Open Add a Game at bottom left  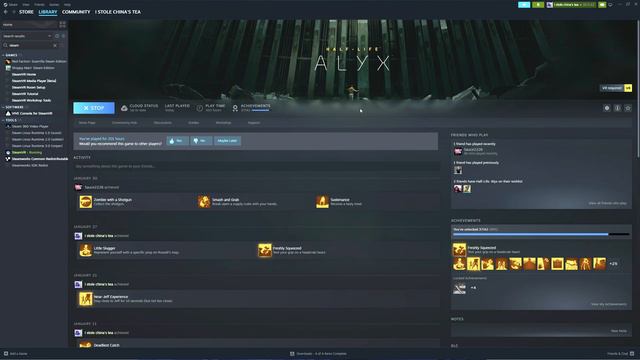point(15,353)
